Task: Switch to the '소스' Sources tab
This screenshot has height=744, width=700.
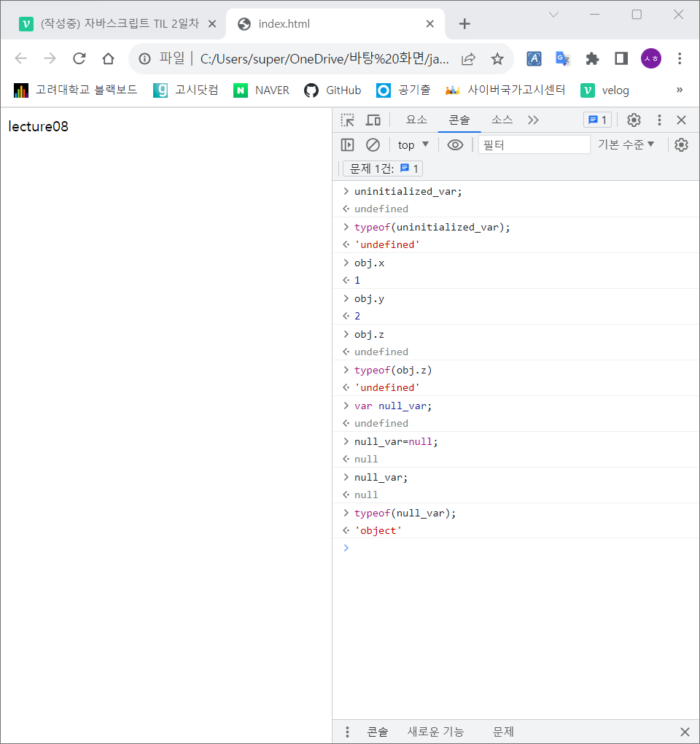Action: pos(502,120)
